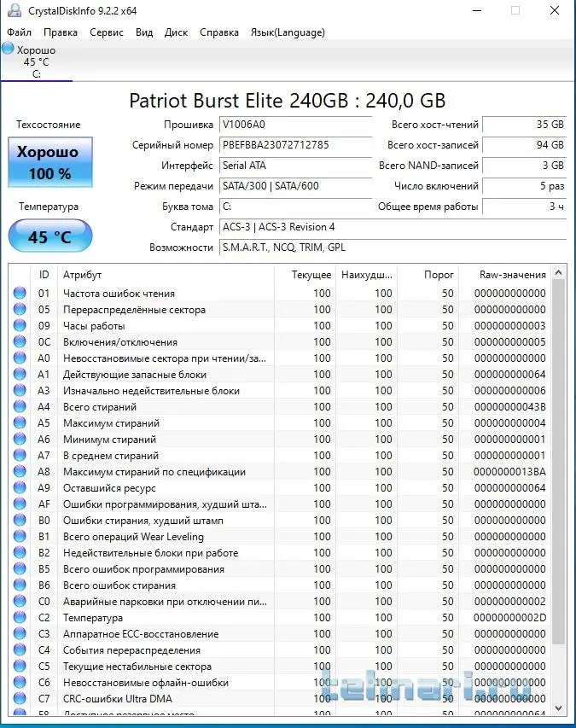Click the Всего NAND-записей value 3 GB
Screen dimensions: 576x728
pyautogui.click(x=525, y=166)
